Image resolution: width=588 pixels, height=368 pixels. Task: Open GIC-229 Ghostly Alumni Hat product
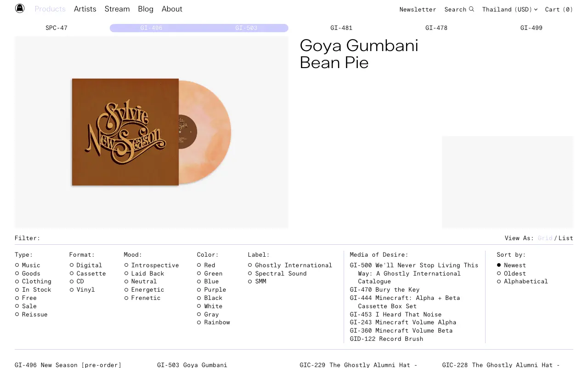pos(358,365)
